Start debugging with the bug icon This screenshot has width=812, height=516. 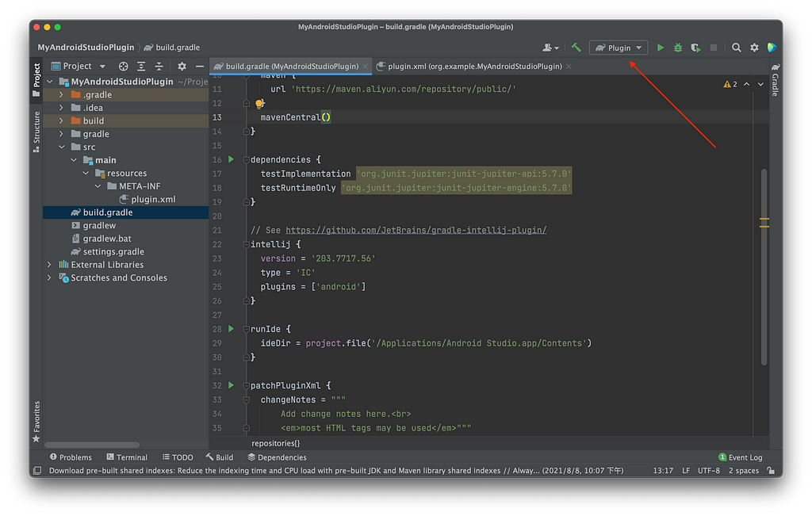click(678, 48)
